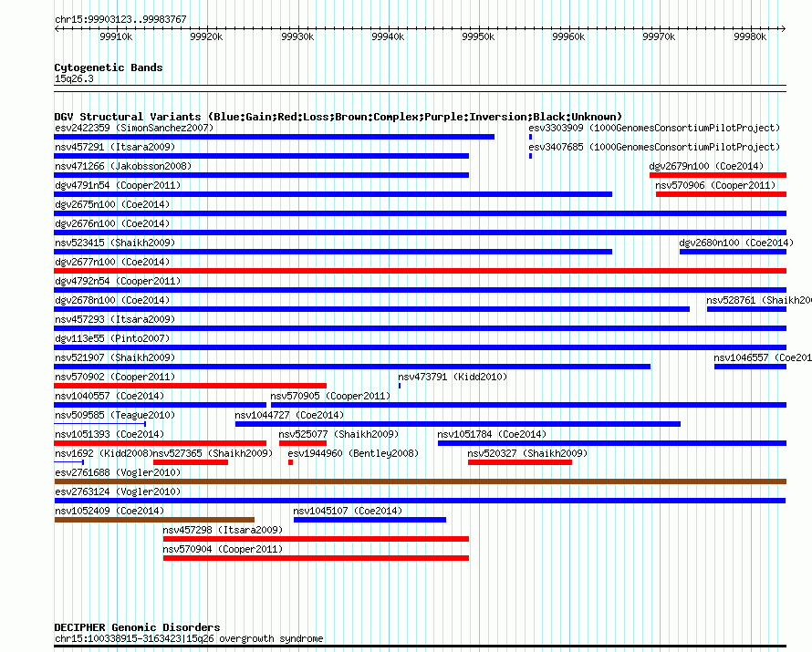
Task: Open nsv520327 (Shaikh2009) label
Action: tap(527, 453)
